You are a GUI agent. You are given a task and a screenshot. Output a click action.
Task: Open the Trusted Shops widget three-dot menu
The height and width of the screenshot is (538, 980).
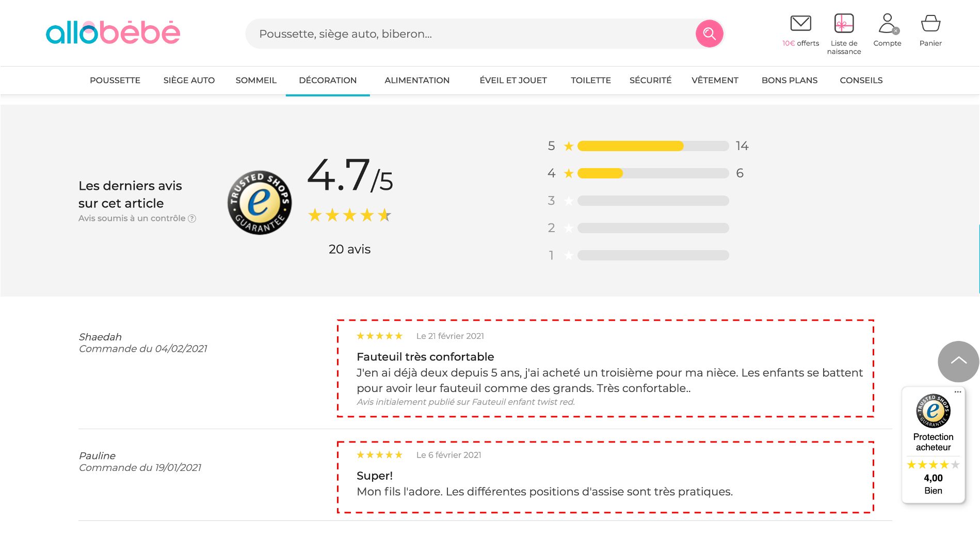(958, 392)
